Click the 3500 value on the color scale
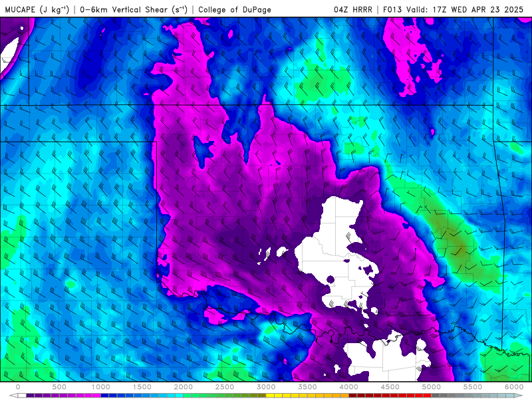The image size is (532, 399). [307, 387]
